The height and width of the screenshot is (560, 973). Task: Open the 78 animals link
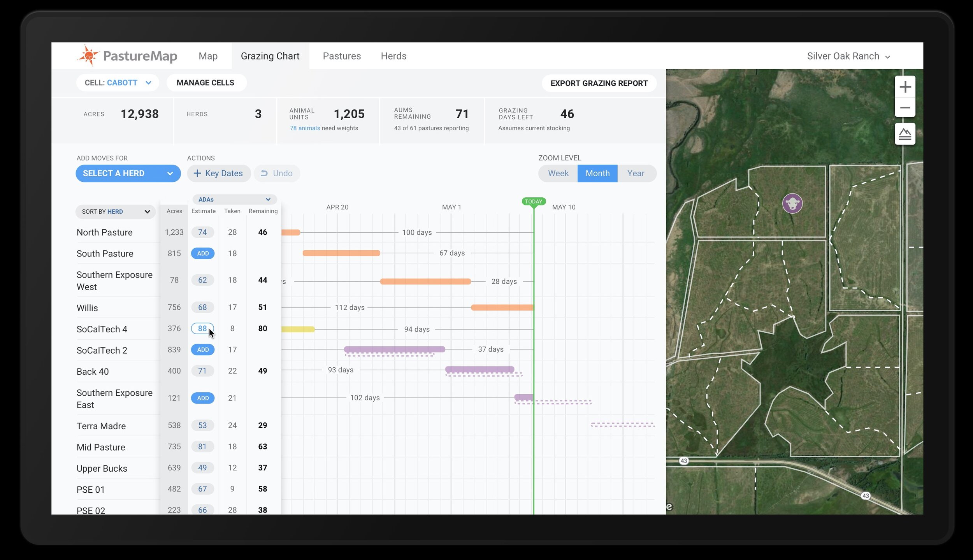point(305,128)
